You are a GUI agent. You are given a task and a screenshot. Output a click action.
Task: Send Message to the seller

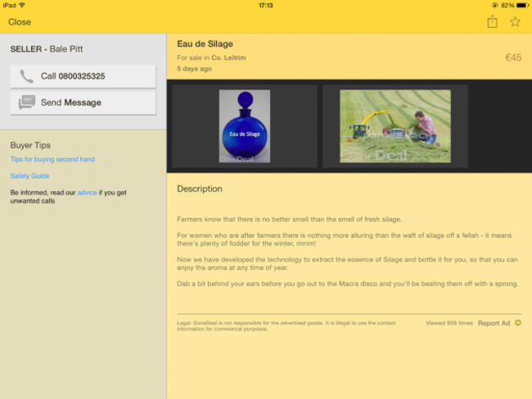tap(83, 102)
